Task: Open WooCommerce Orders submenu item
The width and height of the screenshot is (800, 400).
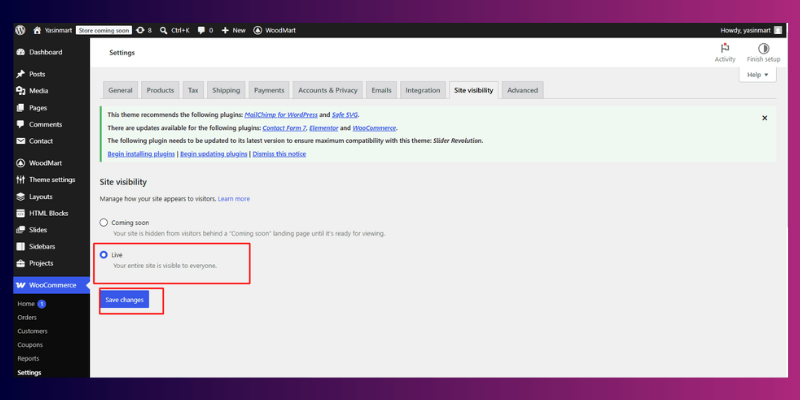Action: point(27,317)
